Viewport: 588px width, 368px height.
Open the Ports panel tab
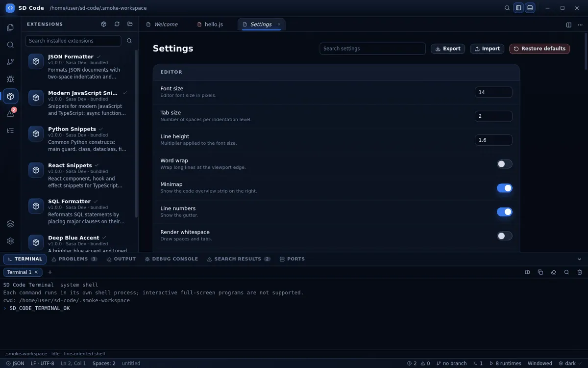point(292,259)
